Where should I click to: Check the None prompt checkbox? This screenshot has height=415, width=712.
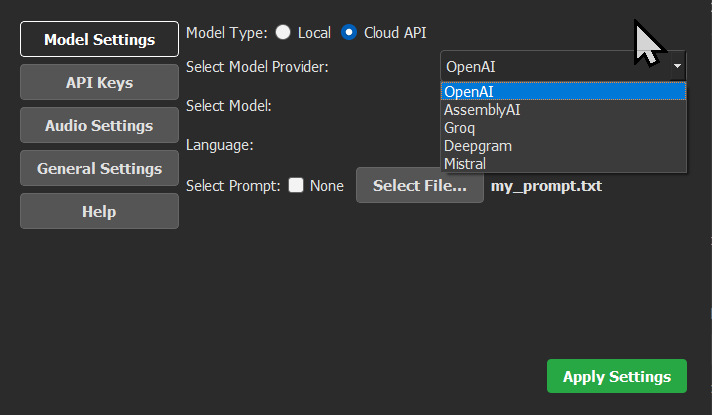coord(296,185)
